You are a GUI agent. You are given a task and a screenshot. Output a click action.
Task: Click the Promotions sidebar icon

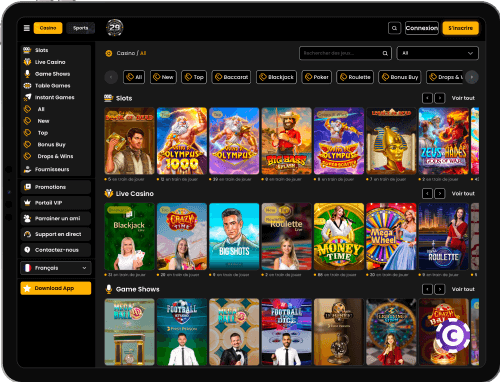(27, 187)
